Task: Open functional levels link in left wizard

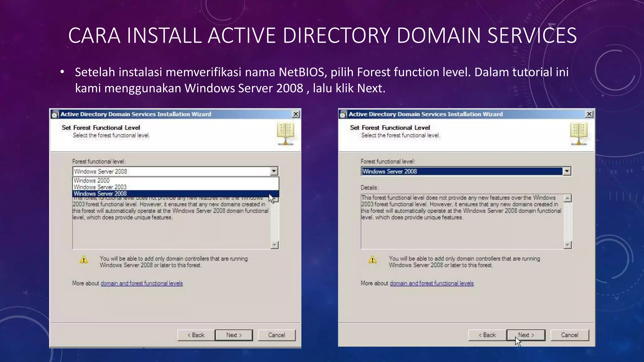Action: 142,283
